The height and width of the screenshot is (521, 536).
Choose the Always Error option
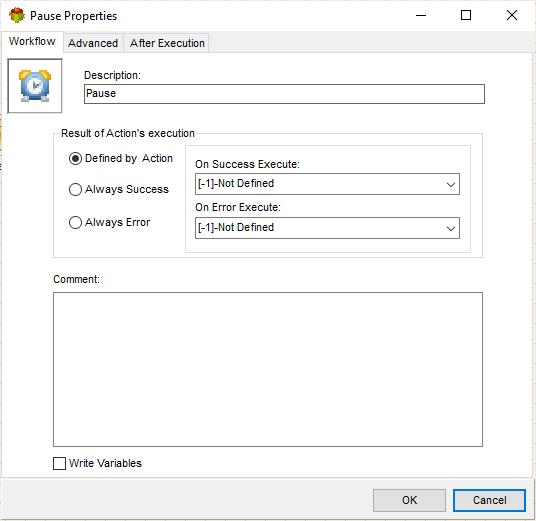click(76, 222)
